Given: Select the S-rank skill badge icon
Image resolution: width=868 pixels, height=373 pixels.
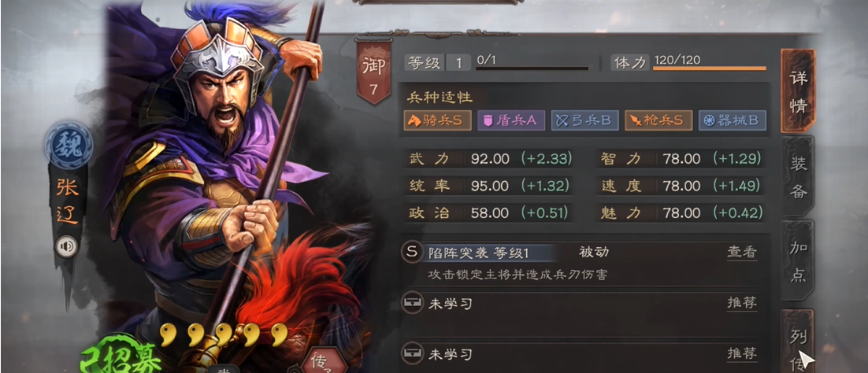Looking at the screenshot, I should (x=411, y=253).
